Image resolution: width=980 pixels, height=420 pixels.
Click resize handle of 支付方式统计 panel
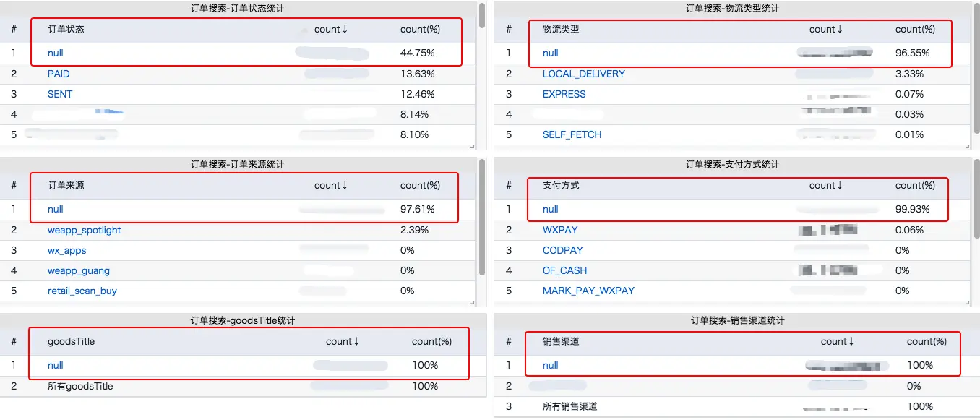[968, 302]
